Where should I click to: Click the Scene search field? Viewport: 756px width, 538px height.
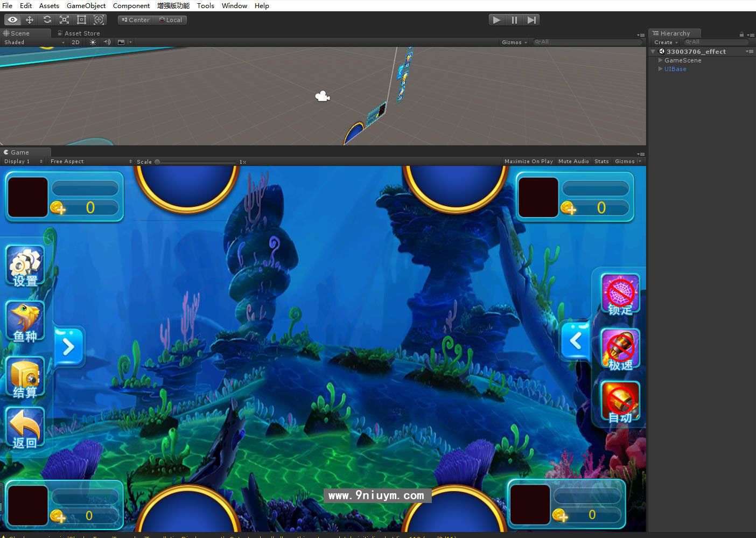pyautogui.click(x=587, y=42)
